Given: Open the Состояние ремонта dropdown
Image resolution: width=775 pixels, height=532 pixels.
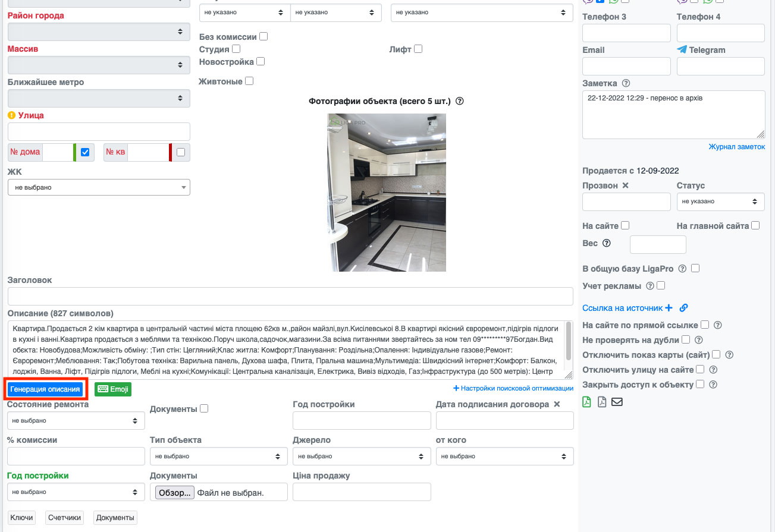Looking at the screenshot, I should click(76, 421).
